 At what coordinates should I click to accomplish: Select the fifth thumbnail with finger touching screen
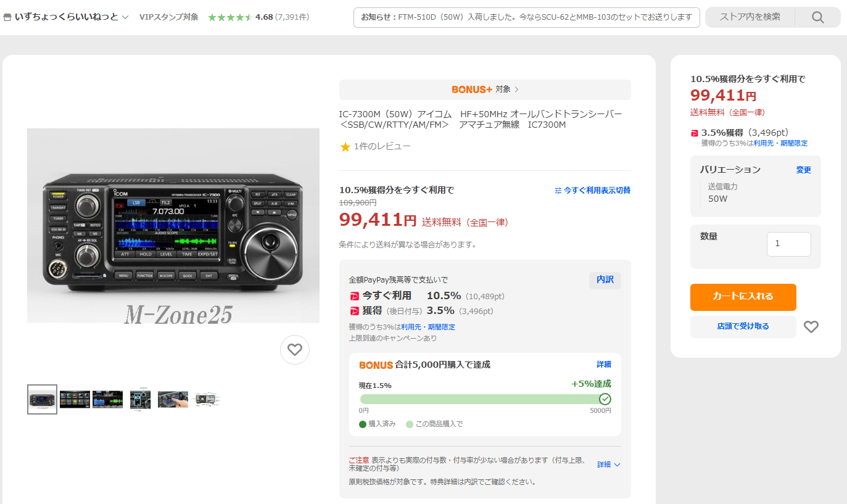click(x=173, y=400)
